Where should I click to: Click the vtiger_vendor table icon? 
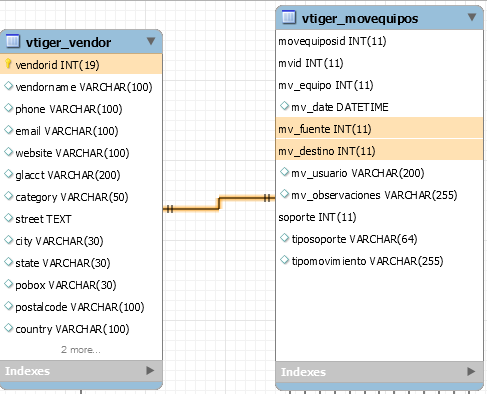pyautogui.click(x=13, y=41)
